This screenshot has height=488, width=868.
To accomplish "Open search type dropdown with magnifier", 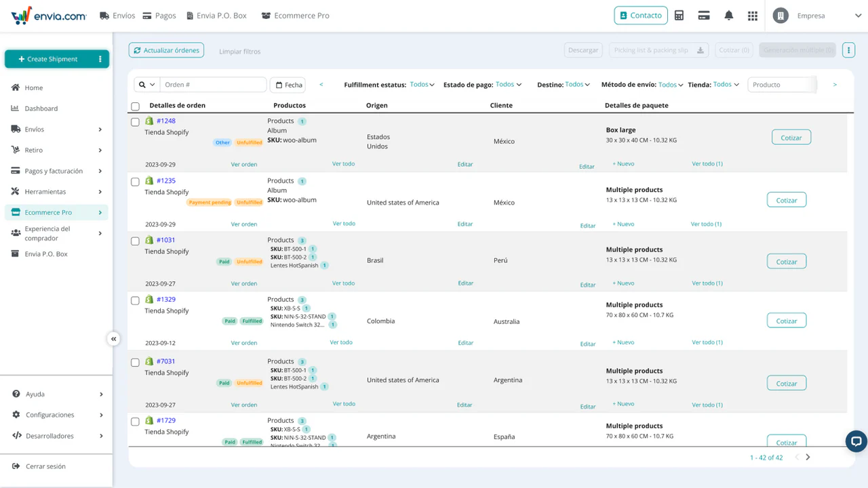I will pyautogui.click(x=146, y=85).
